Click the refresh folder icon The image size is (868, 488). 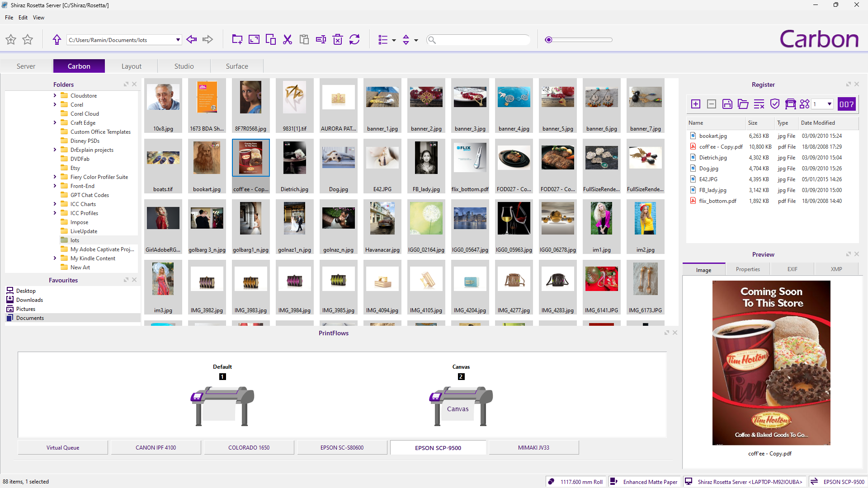click(x=354, y=40)
